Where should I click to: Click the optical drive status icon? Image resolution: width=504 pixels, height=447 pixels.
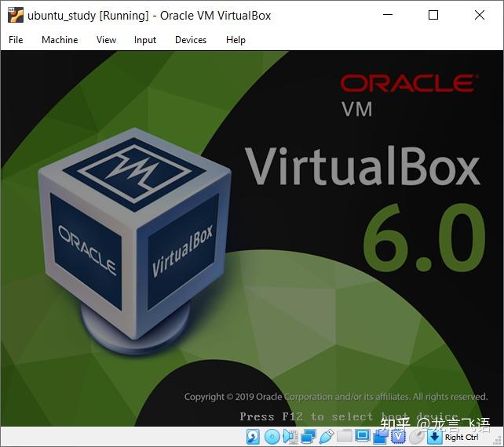click(272, 437)
